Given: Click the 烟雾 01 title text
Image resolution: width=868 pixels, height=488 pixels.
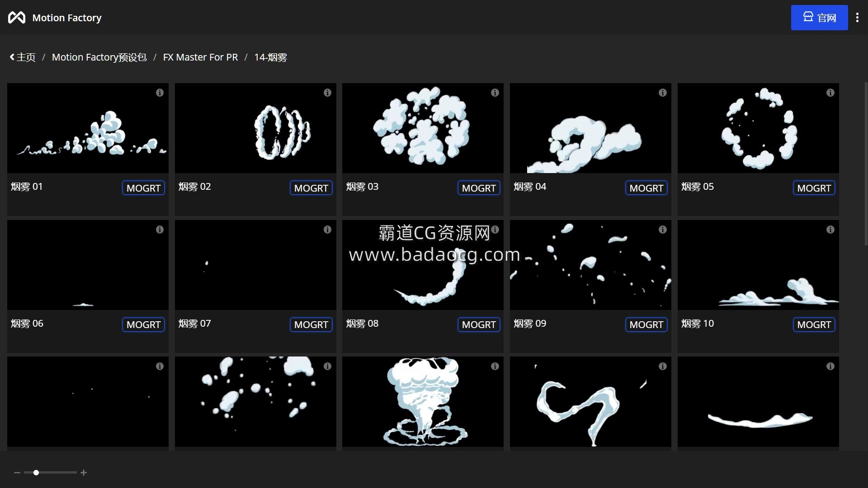Looking at the screenshot, I should (27, 187).
